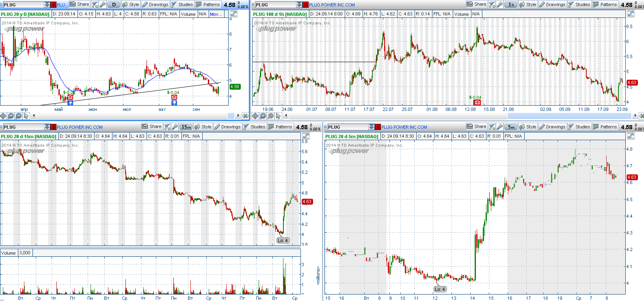Click the expansion arrows icon under the 1h chart
644x301 pixels.
[642, 116]
